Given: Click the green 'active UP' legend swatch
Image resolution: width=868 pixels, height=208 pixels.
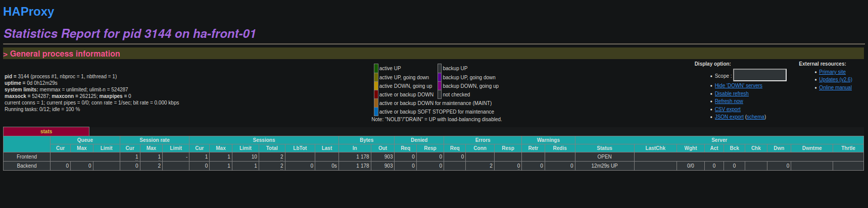Looking at the screenshot, I should pyautogui.click(x=376, y=68).
